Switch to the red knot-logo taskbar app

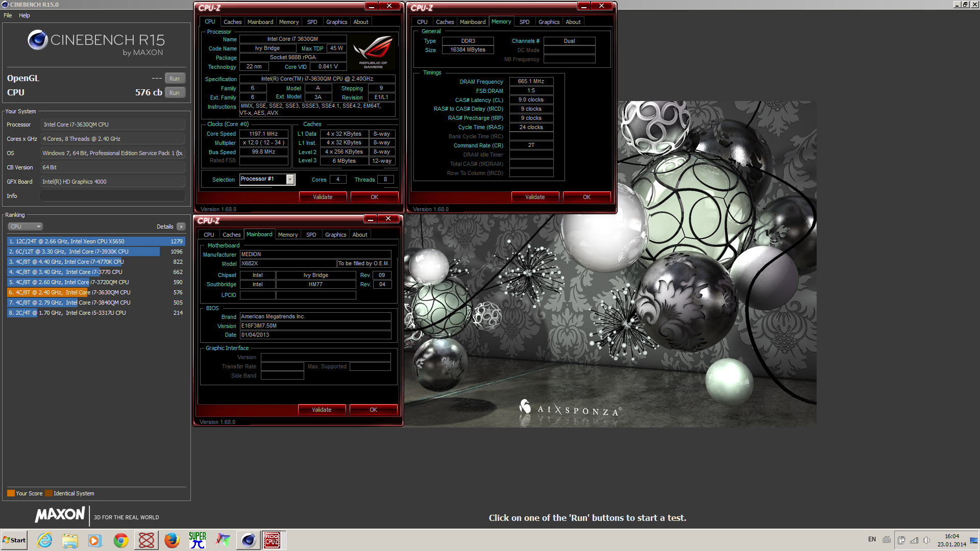146,540
